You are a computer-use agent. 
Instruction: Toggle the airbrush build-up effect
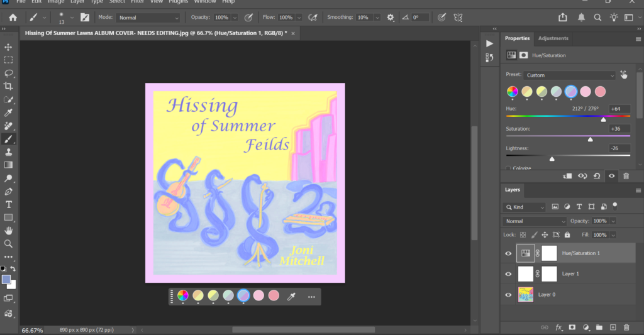point(313,17)
